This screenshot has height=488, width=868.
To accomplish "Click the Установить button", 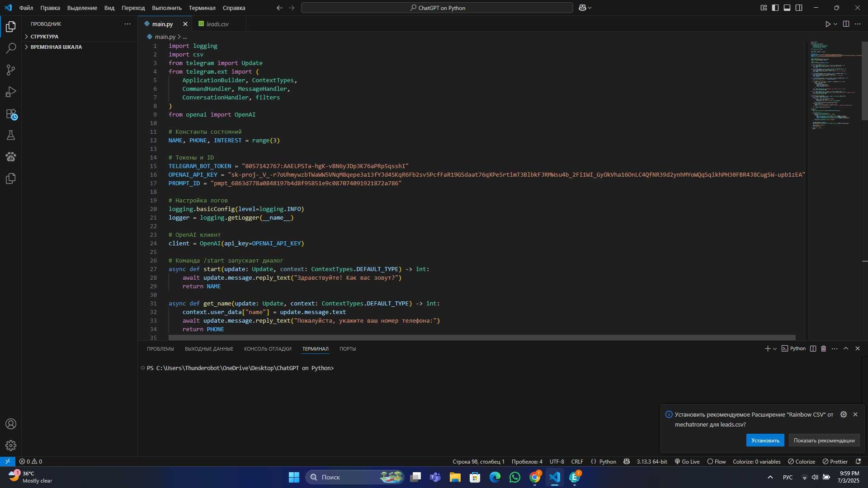I will pos(765,440).
